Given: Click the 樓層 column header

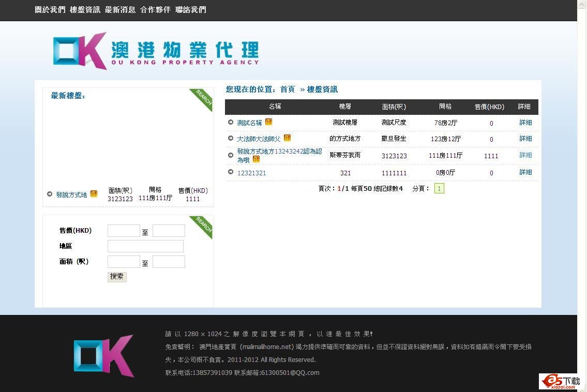Looking at the screenshot, I should click(x=345, y=107).
